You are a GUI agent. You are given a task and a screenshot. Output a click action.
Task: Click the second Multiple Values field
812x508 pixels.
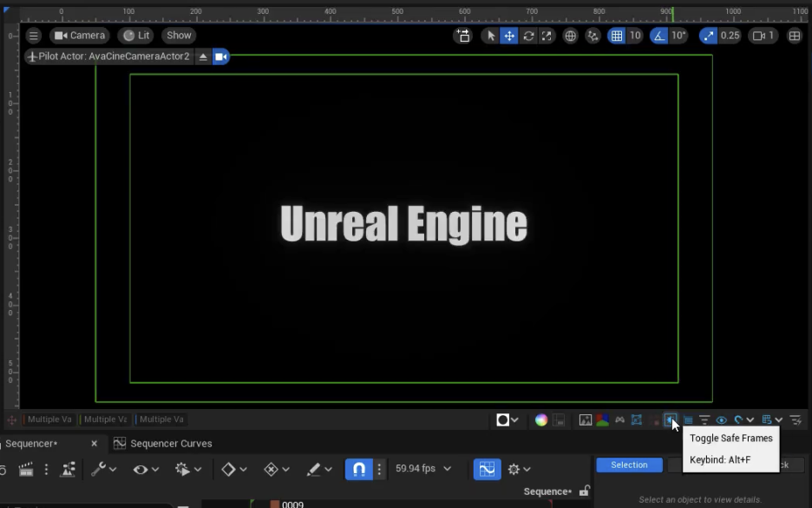(105, 419)
